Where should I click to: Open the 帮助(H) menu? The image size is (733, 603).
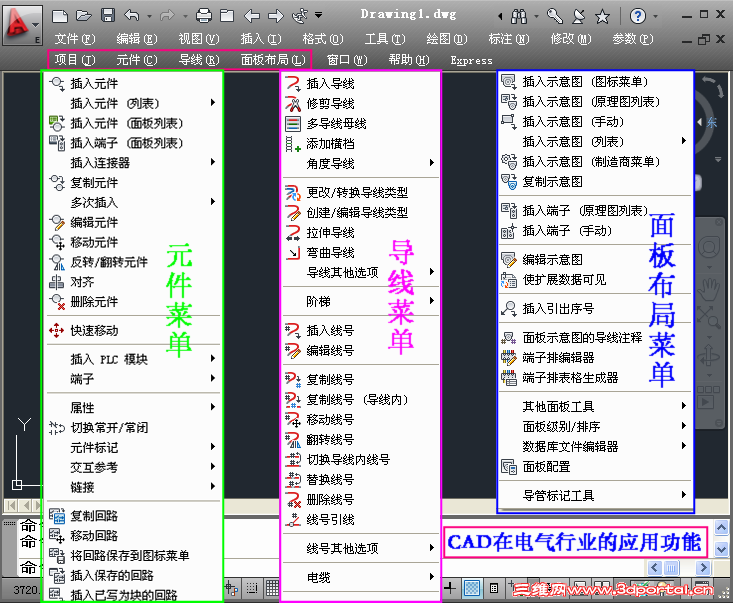coord(409,60)
